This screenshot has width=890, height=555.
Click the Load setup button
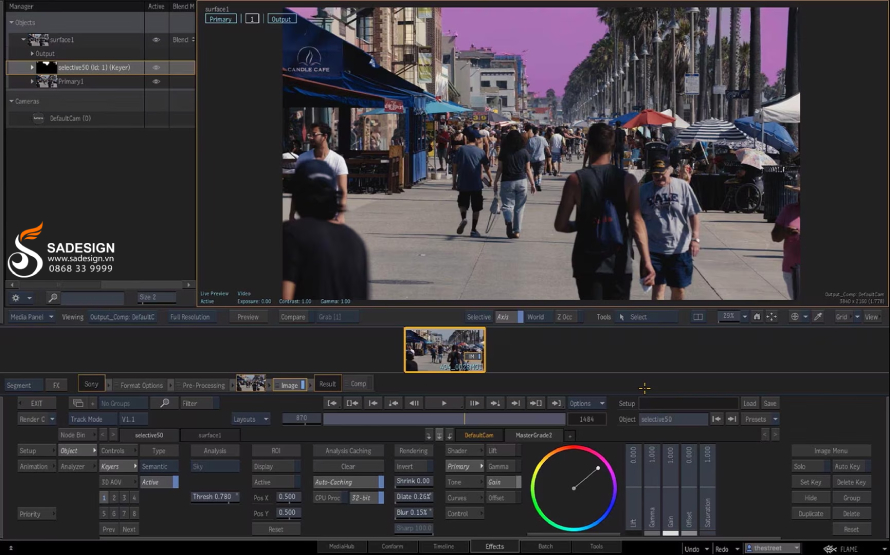749,403
